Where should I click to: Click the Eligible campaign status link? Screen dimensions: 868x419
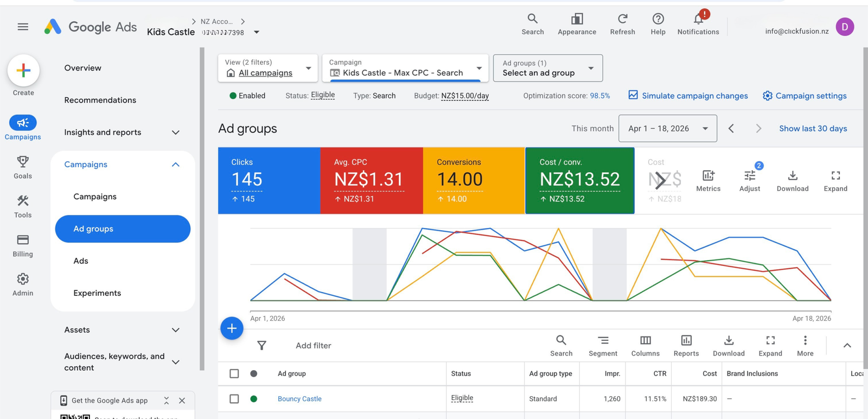pos(323,95)
